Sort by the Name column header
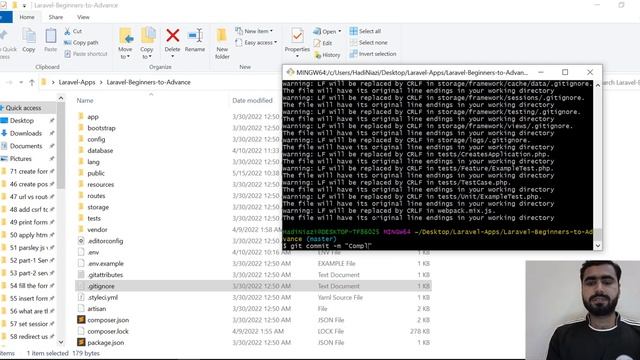Viewport: 640px width, 360px height. click(85, 100)
